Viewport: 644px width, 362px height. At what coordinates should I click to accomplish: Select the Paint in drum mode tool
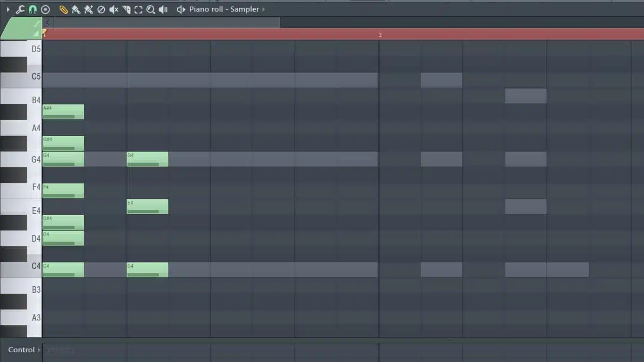88,9
